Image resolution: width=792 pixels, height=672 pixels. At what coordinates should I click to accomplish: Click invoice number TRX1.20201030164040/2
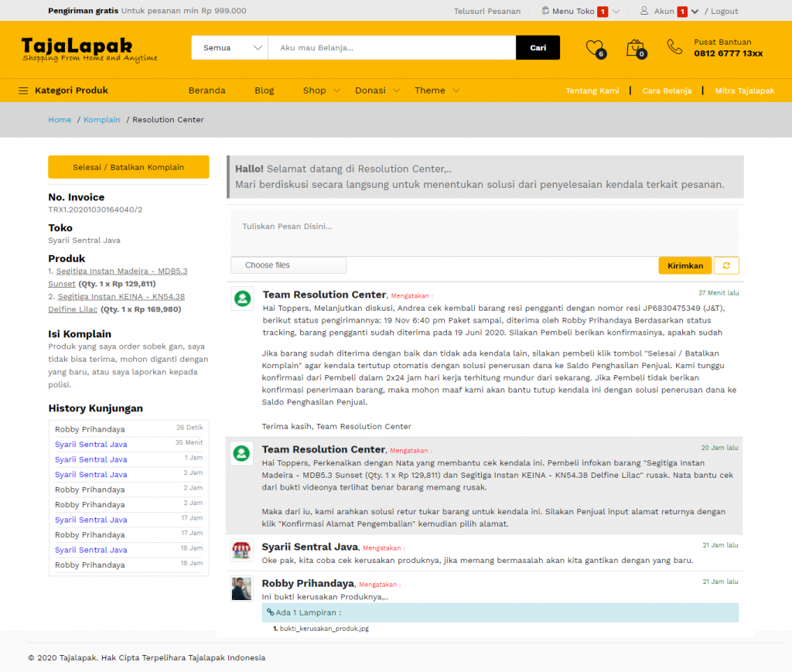point(95,210)
